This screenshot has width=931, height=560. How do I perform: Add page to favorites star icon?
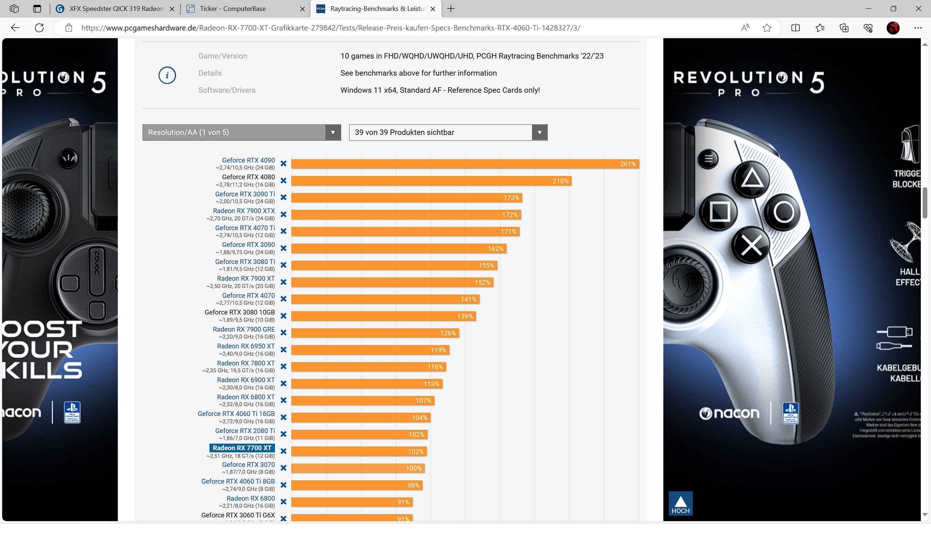[x=767, y=28]
